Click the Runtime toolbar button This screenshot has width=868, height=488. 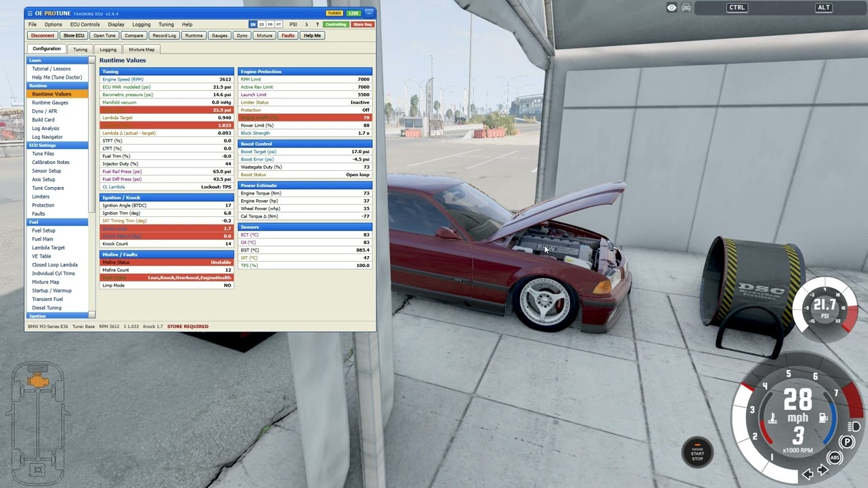194,35
